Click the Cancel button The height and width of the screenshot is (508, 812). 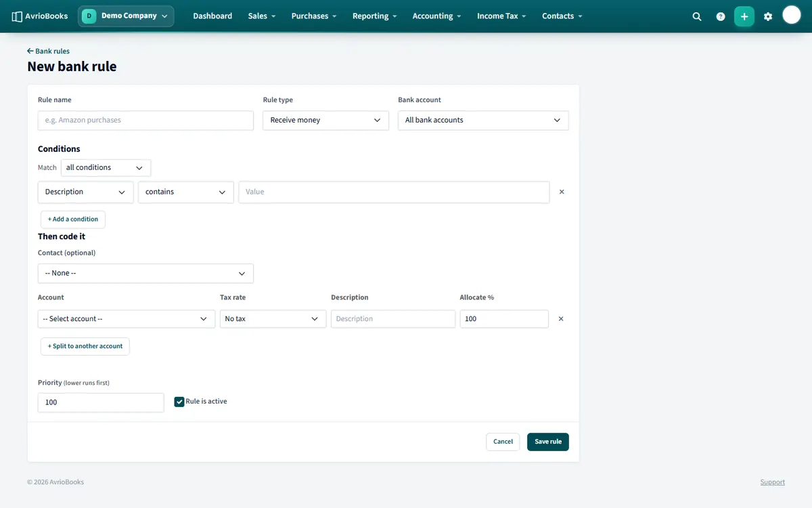(x=503, y=442)
